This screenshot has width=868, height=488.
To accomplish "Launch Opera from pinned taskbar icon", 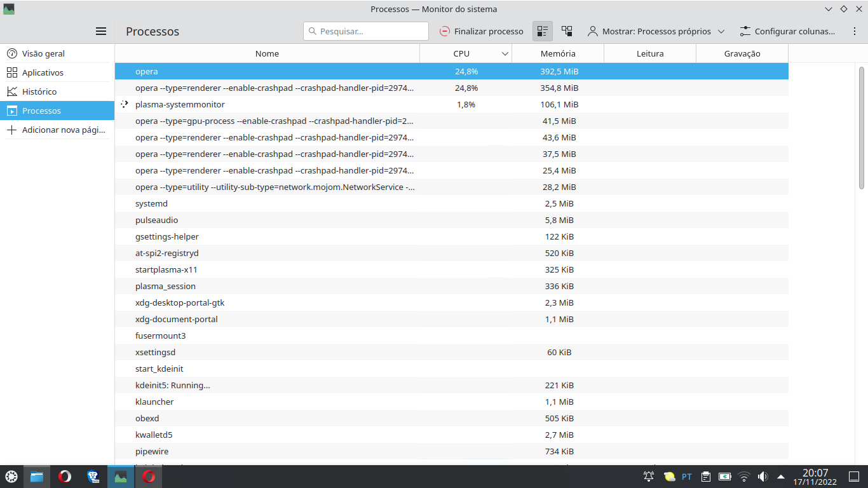I will coord(65,477).
